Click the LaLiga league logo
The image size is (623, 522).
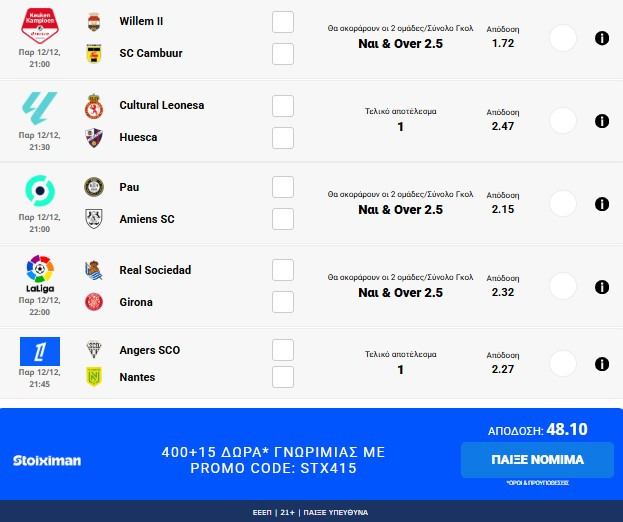(40, 273)
